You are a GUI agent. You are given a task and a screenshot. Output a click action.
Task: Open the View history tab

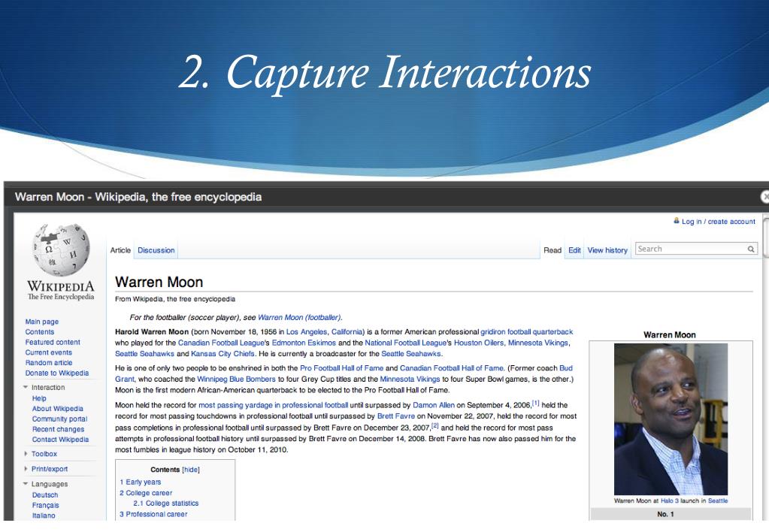607,250
